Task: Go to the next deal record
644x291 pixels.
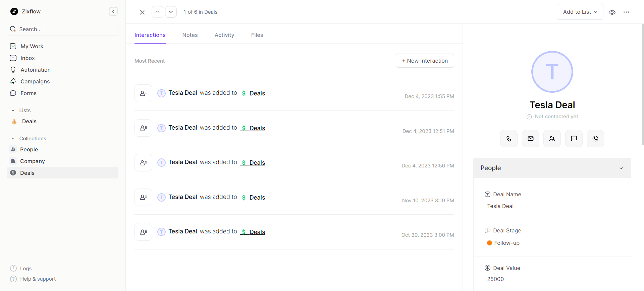Action: (171, 12)
